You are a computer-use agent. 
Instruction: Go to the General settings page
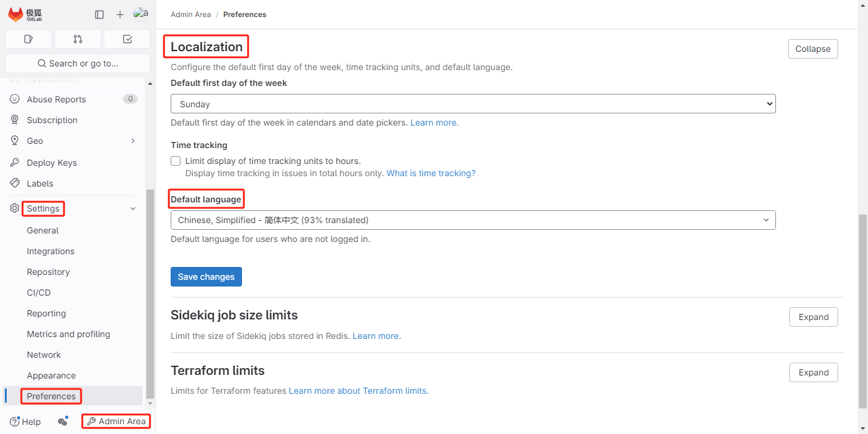43,230
